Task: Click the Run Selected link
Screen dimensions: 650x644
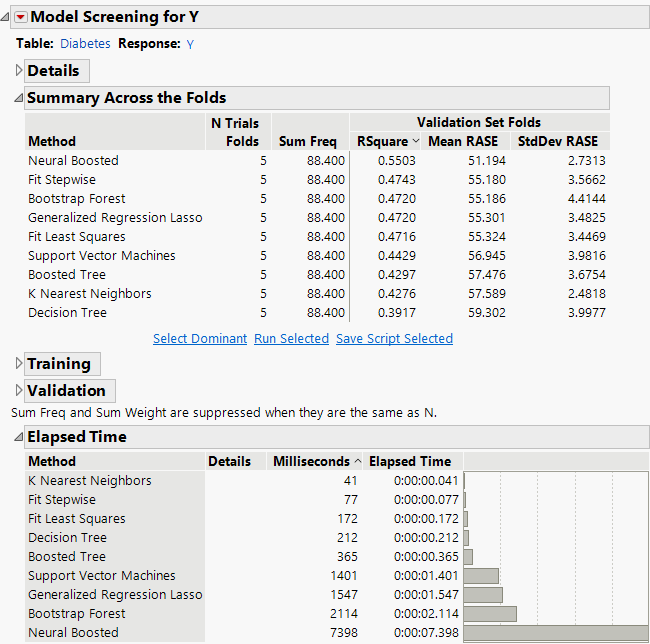Action: click(291, 339)
